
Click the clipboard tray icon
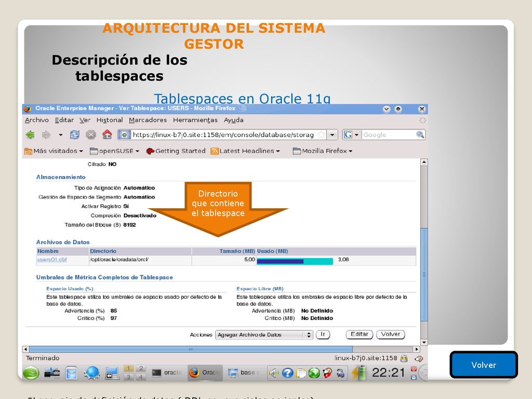[301, 373]
